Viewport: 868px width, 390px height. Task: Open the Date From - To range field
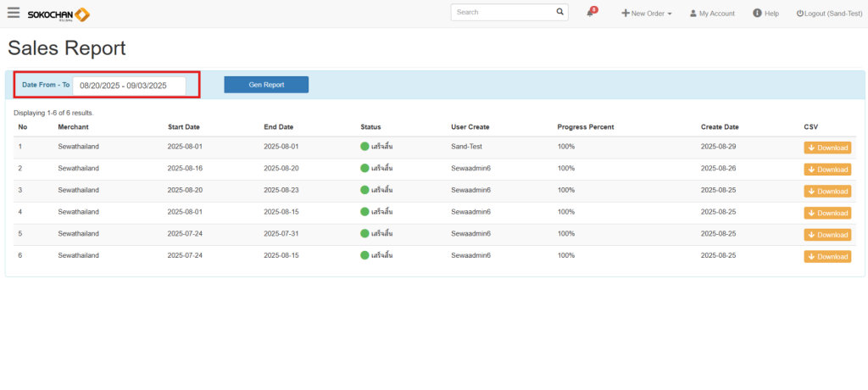129,86
